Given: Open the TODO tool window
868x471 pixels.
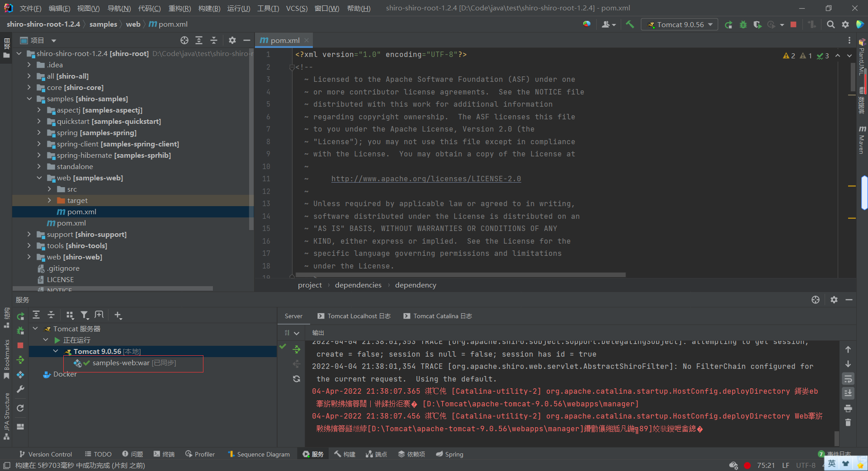Looking at the screenshot, I should pos(98,454).
